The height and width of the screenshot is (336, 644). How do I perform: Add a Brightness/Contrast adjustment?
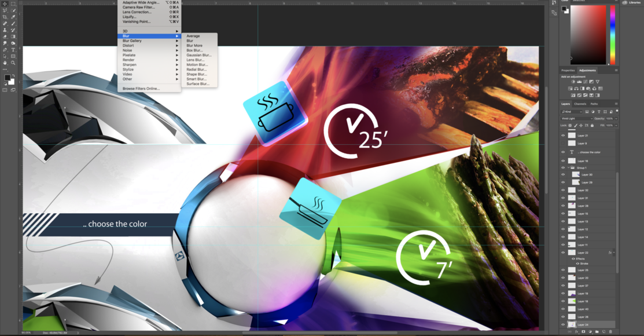[573, 82]
